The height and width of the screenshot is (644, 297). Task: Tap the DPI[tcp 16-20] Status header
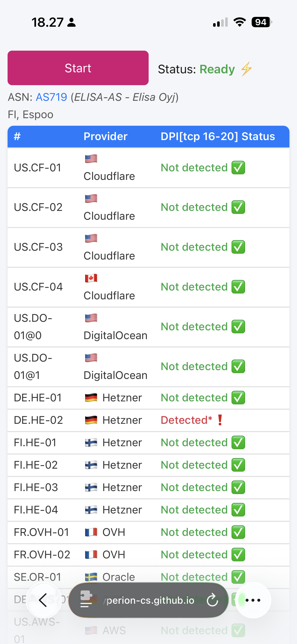tap(218, 136)
